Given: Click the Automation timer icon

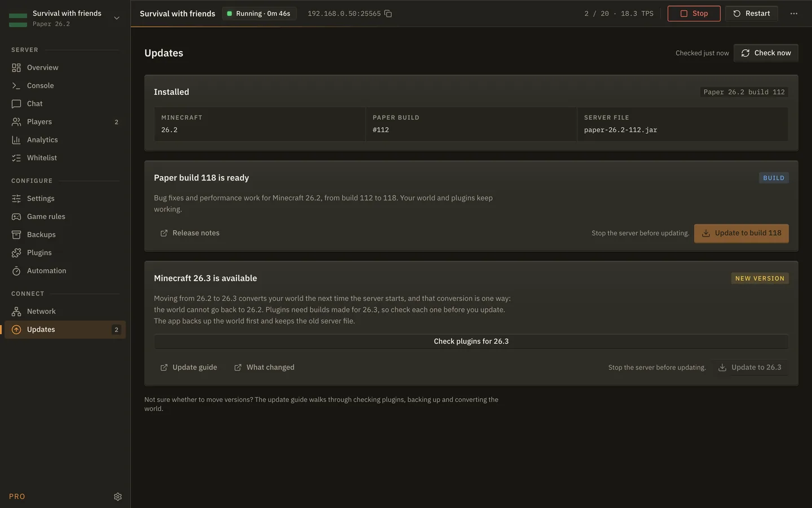Looking at the screenshot, I should (16, 271).
